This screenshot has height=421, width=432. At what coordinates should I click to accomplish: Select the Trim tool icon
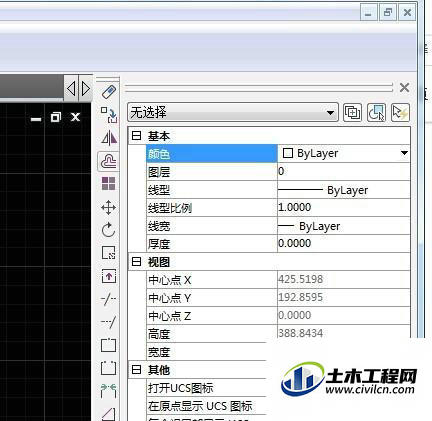click(109, 299)
